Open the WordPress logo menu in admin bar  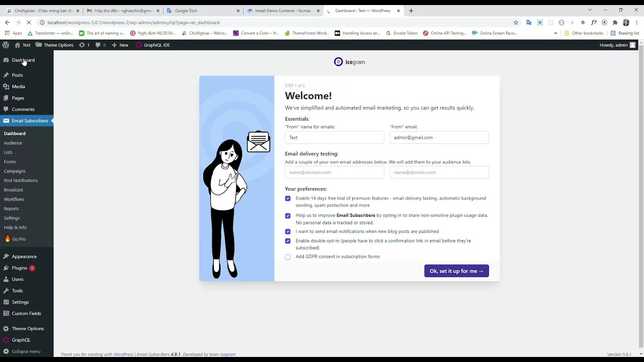click(x=6, y=45)
